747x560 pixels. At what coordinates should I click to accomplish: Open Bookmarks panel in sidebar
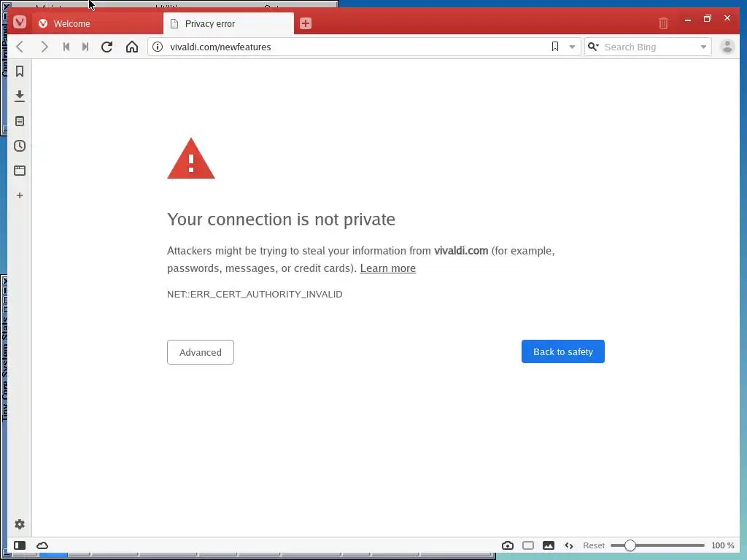point(20,71)
